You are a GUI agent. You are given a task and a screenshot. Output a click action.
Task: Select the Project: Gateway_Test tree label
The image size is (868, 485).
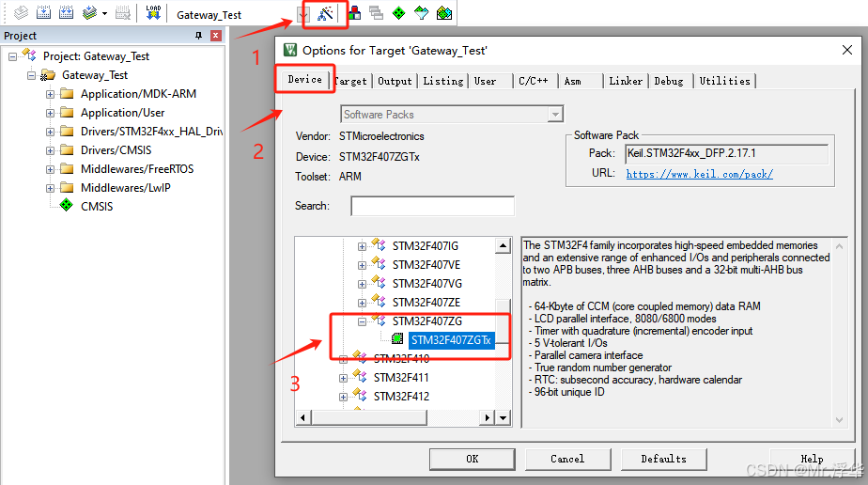pyautogui.click(x=97, y=55)
